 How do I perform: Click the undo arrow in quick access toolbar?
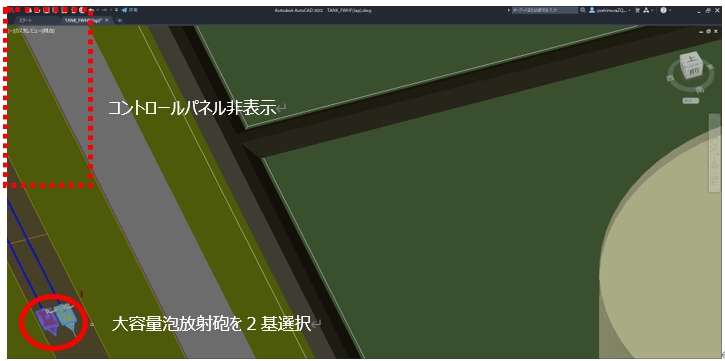click(x=91, y=10)
